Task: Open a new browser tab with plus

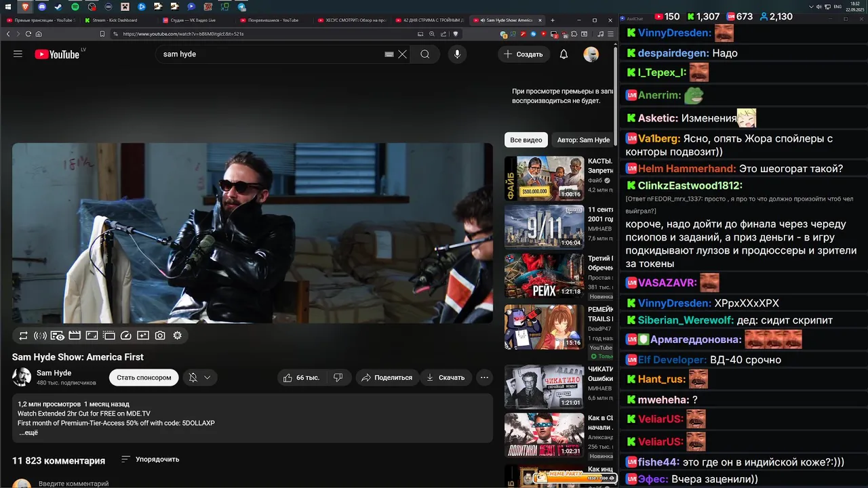Action: pos(553,20)
